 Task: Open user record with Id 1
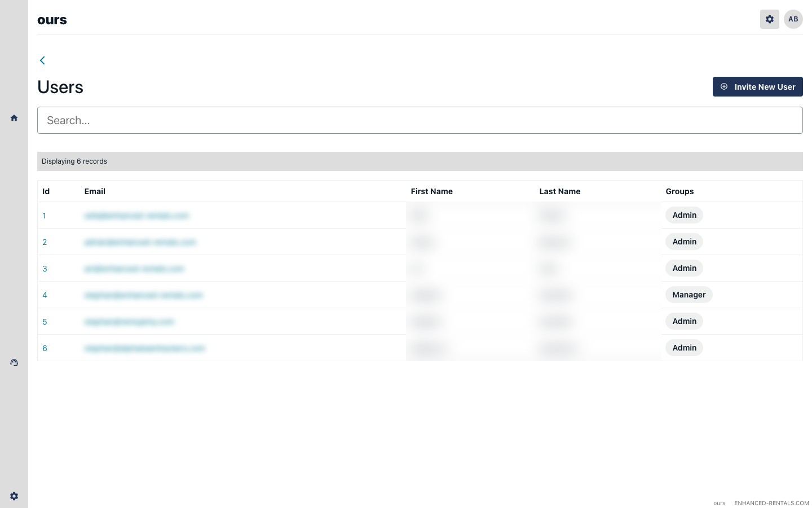click(x=45, y=216)
